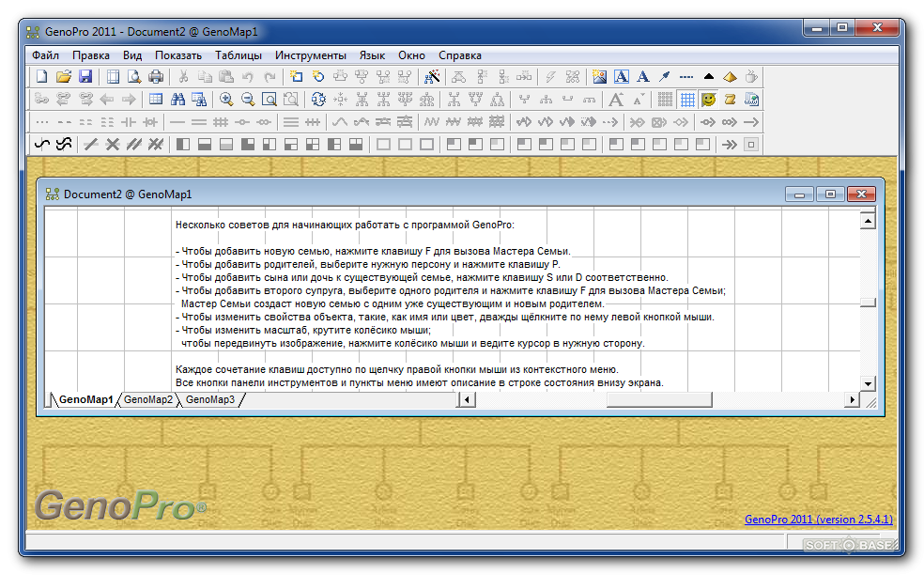Toggle the dotted grid display button
The height and width of the screenshot is (575, 924).
[665, 100]
